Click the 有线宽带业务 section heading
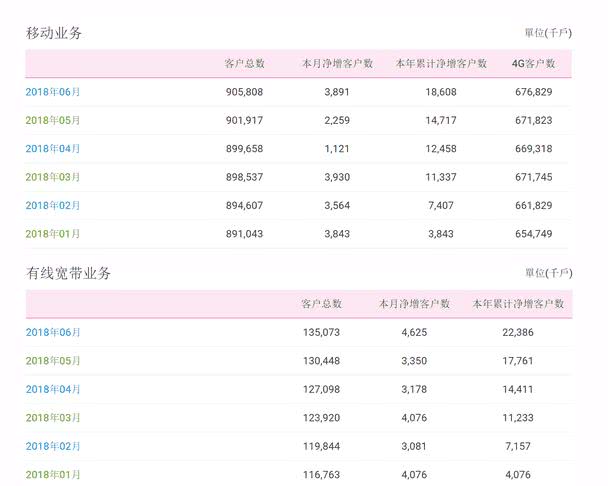The height and width of the screenshot is (486, 608). click(68, 273)
